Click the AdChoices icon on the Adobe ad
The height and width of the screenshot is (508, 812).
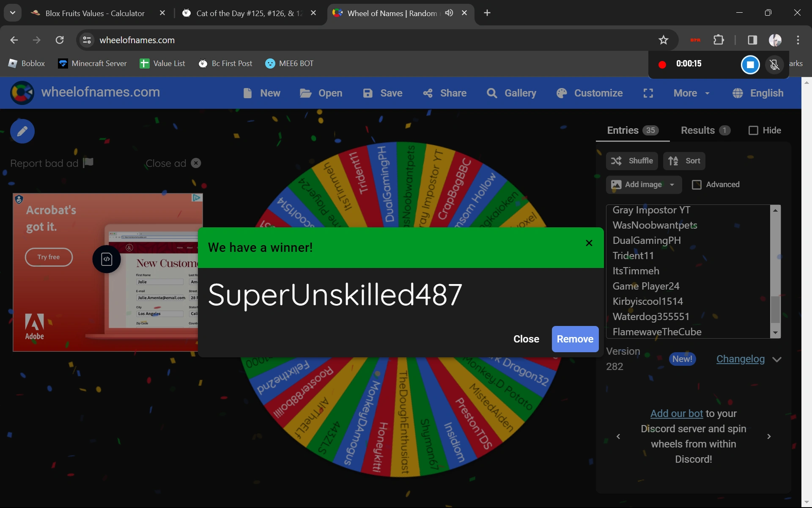point(197,198)
